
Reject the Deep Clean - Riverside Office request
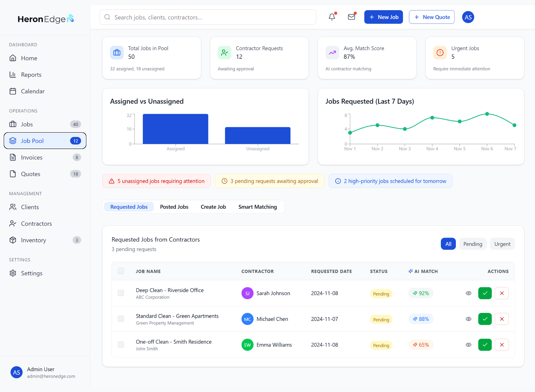tap(502, 293)
